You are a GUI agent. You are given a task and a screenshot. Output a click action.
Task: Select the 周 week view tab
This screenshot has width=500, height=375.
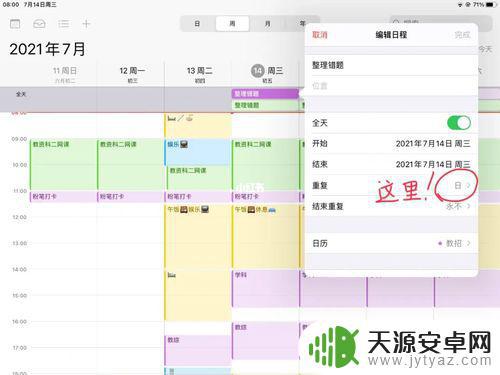[x=232, y=24]
